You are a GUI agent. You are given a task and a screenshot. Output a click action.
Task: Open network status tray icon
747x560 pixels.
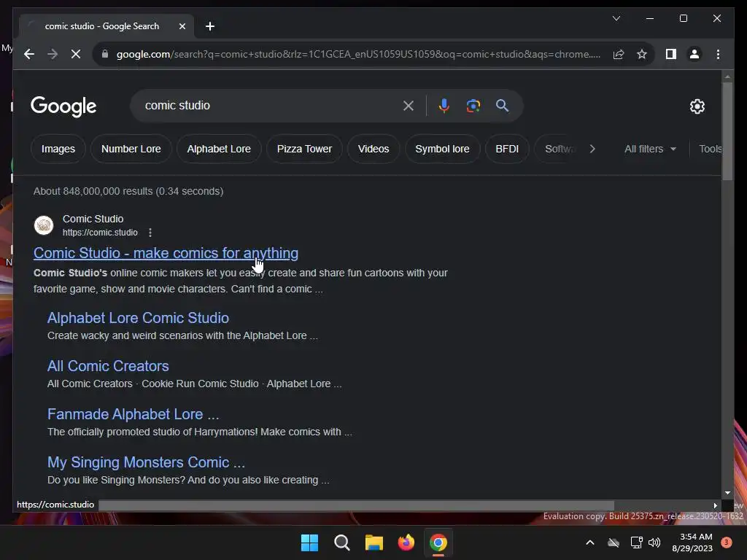pos(636,542)
